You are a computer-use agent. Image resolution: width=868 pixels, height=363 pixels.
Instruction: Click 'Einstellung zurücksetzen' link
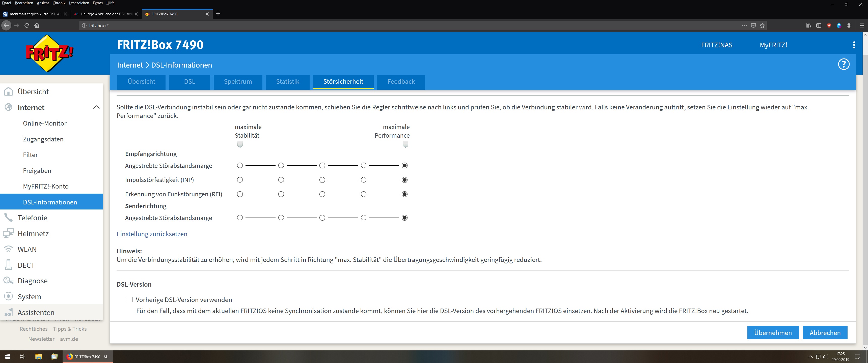click(x=152, y=234)
